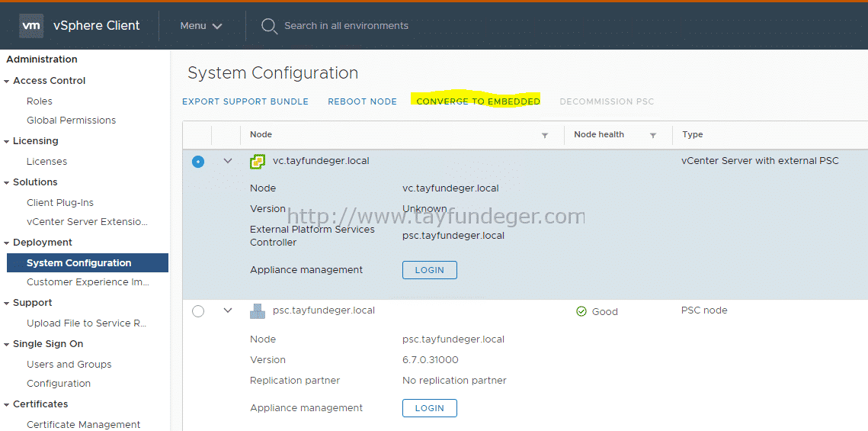Collapse the Access Control section

coord(7,82)
